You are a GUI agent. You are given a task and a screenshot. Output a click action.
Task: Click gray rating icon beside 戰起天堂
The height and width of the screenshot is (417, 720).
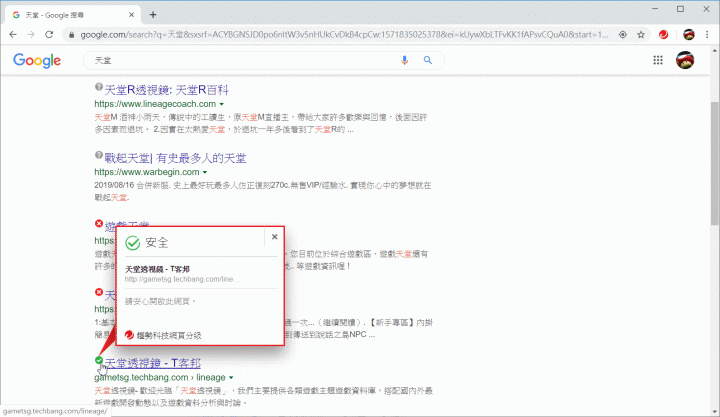pos(99,155)
